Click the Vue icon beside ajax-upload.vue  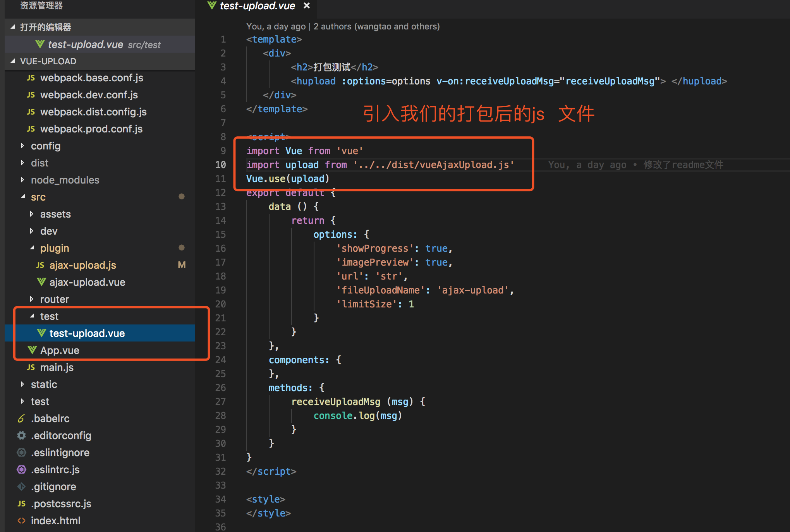click(41, 282)
